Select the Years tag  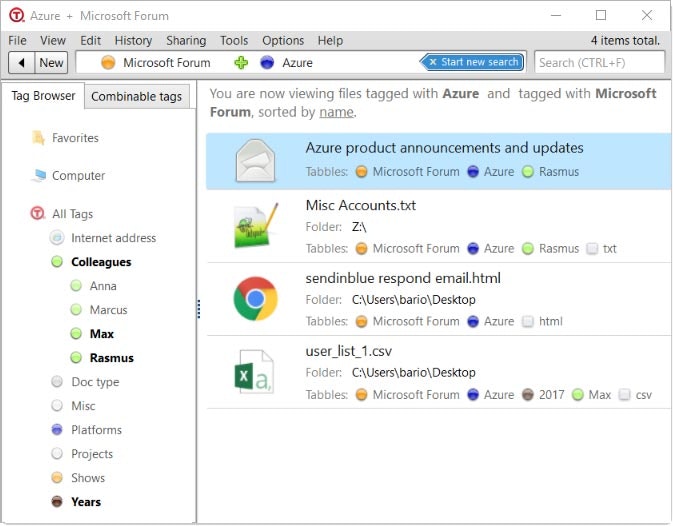pyautogui.click(x=76, y=502)
